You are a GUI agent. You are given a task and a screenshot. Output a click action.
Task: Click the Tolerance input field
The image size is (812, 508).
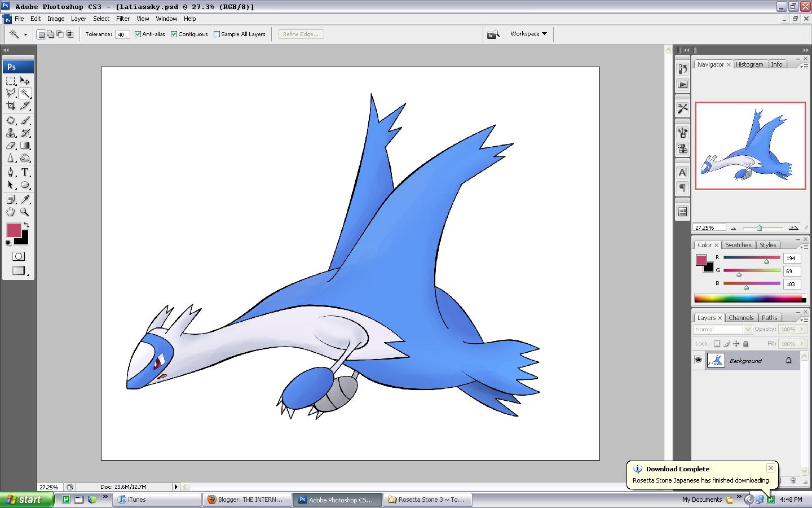122,34
